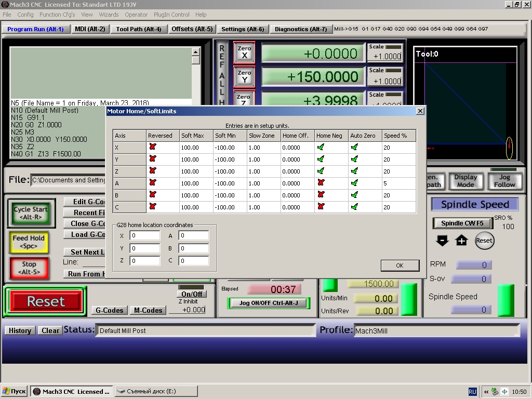This screenshot has height=399, width=532.
Task: Click large red Reset button
Action: [x=46, y=301]
